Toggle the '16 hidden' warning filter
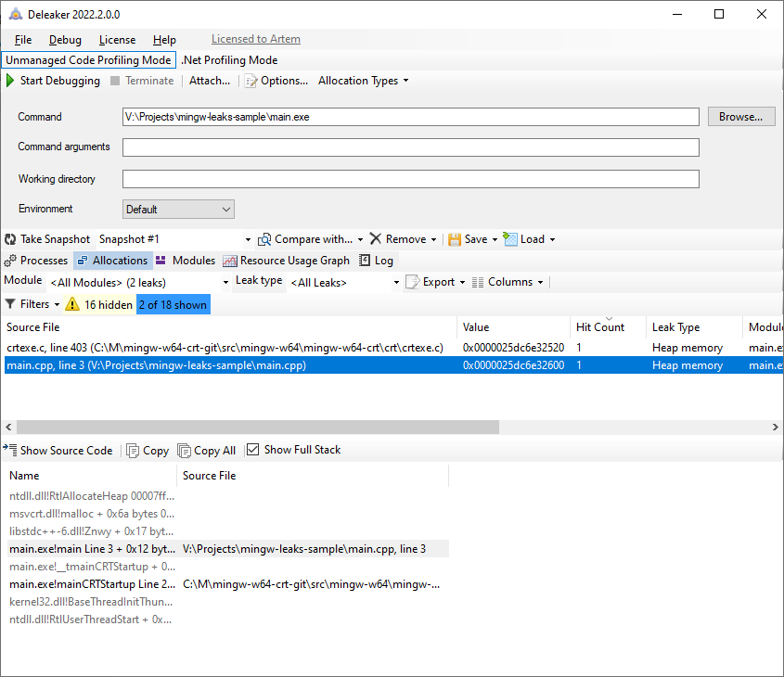 (x=102, y=303)
